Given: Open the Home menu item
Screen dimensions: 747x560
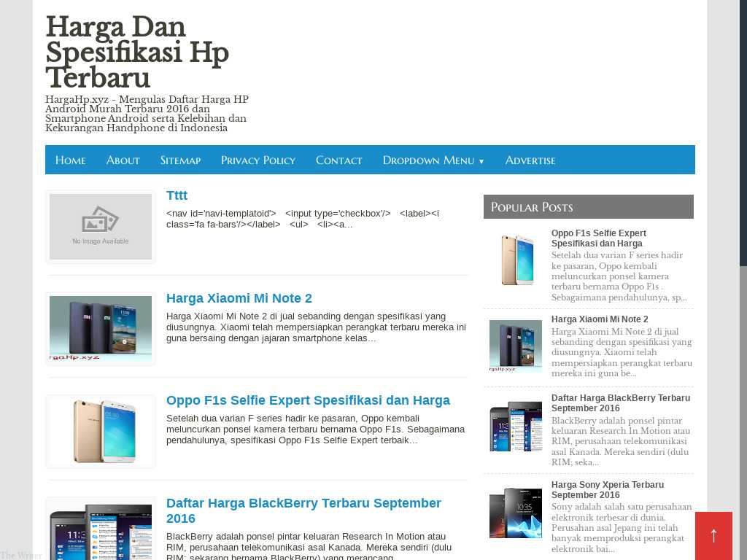Looking at the screenshot, I should [x=71, y=160].
